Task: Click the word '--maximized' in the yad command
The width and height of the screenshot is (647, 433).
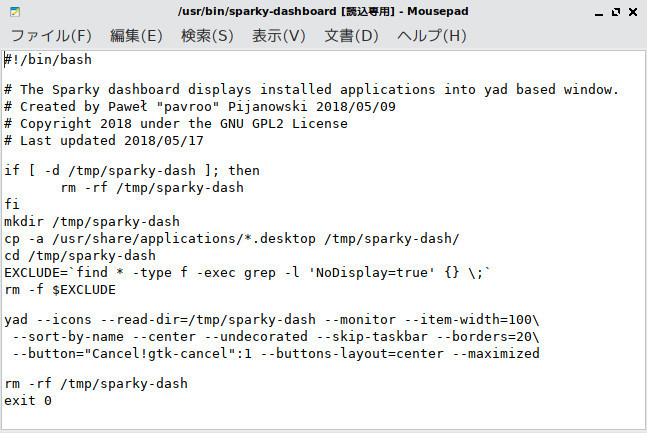Action: (x=495, y=354)
